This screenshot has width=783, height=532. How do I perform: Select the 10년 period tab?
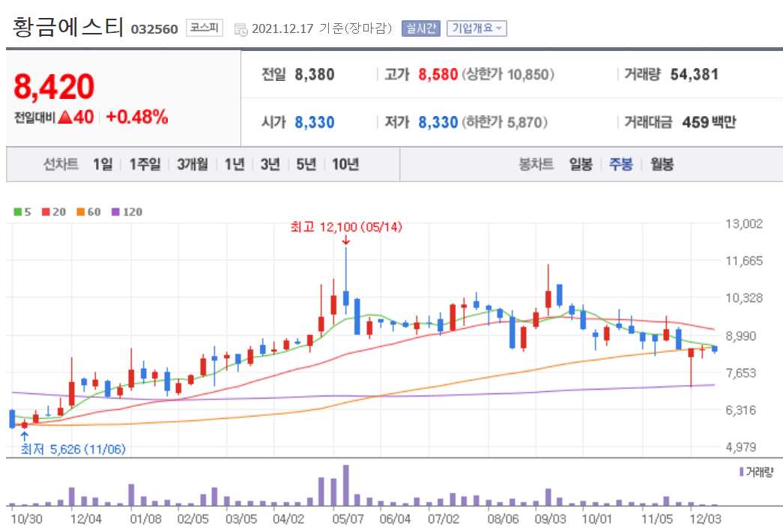tap(343, 164)
